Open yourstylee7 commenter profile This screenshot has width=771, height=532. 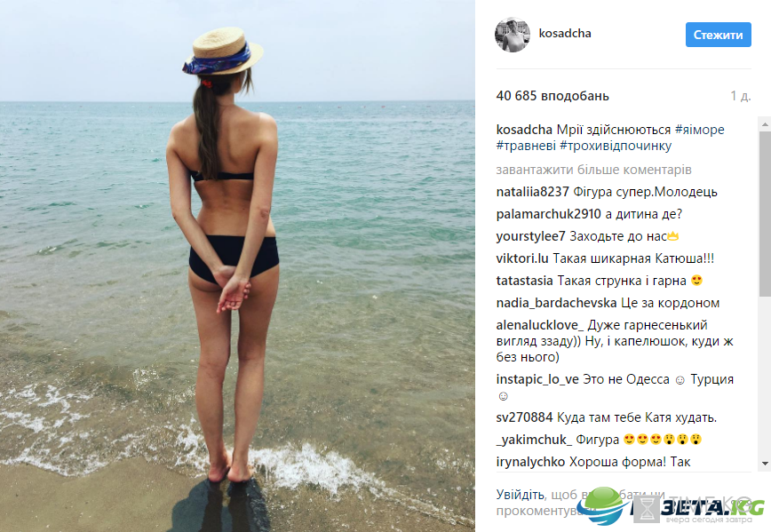(x=530, y=236)
